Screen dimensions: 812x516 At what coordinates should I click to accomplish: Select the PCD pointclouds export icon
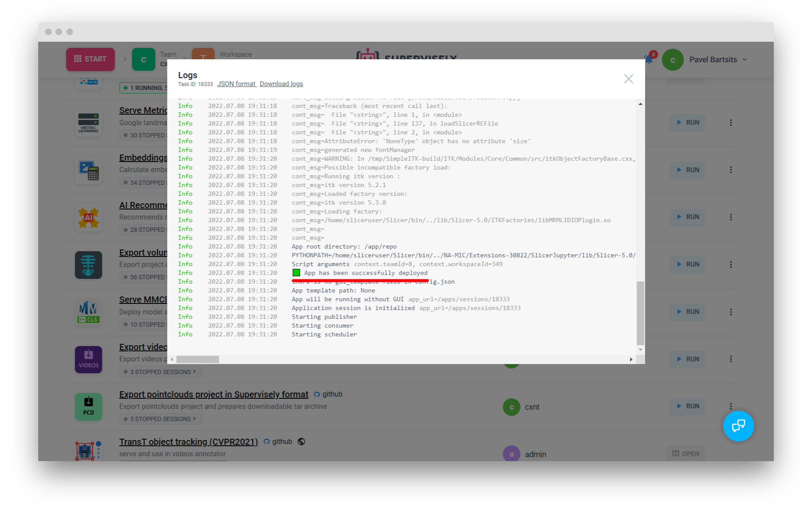tap(88, 407)
